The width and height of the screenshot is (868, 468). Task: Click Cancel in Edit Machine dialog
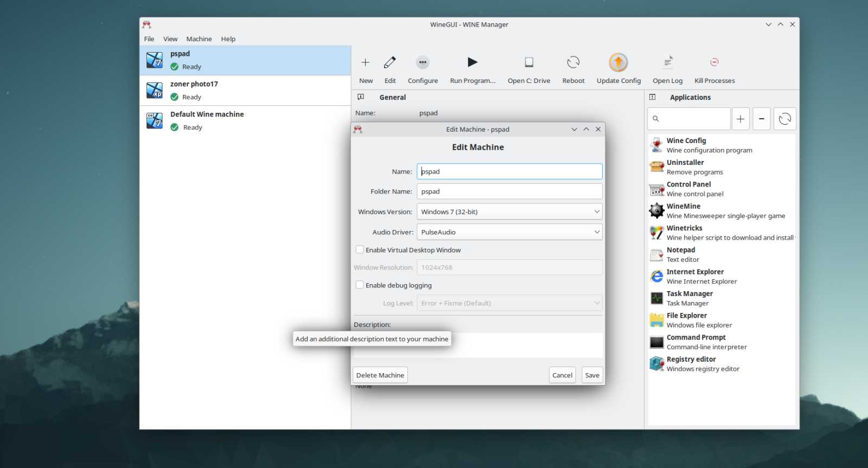tap(562, 375)
